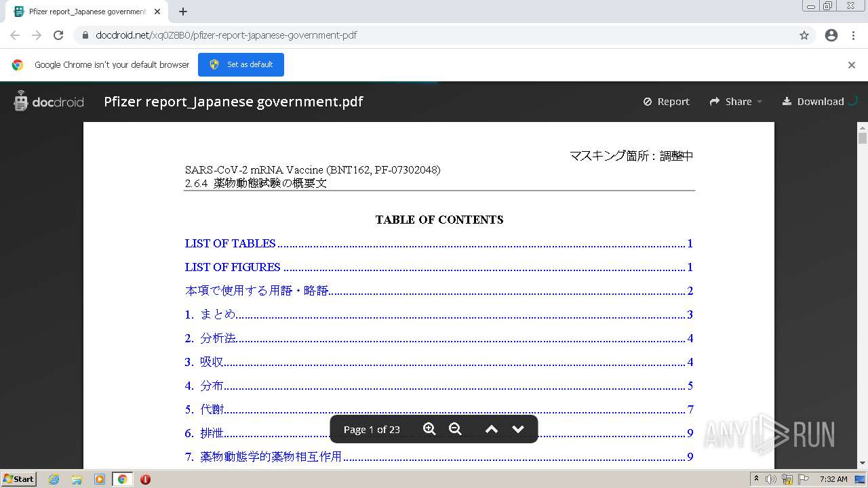Go to previous page with up arrow
The image size is (868, 488).
(492, 429)
